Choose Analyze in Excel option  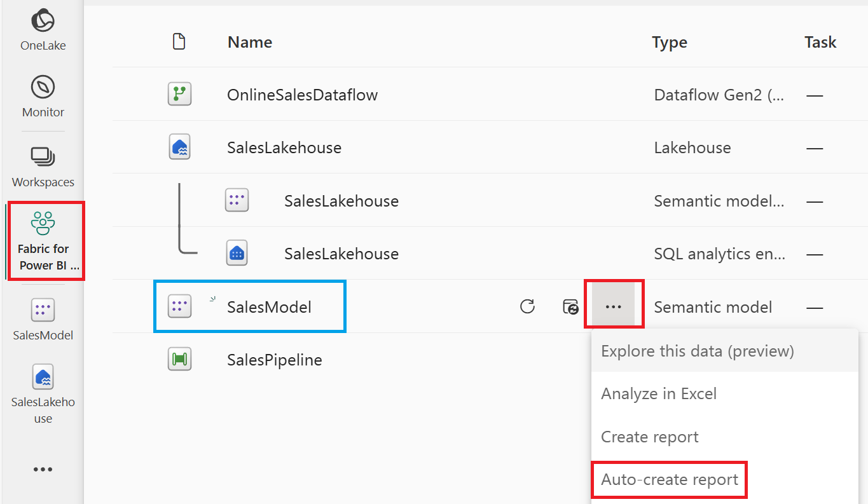pyautogui.click(x=659, y=393)
